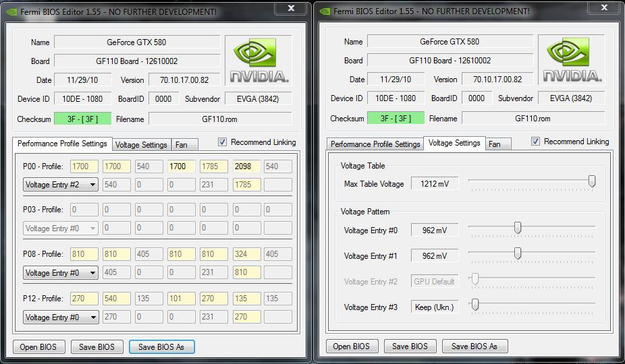Click the Voltage Entry #3 slider handle
625x364 pixels.
474,304
